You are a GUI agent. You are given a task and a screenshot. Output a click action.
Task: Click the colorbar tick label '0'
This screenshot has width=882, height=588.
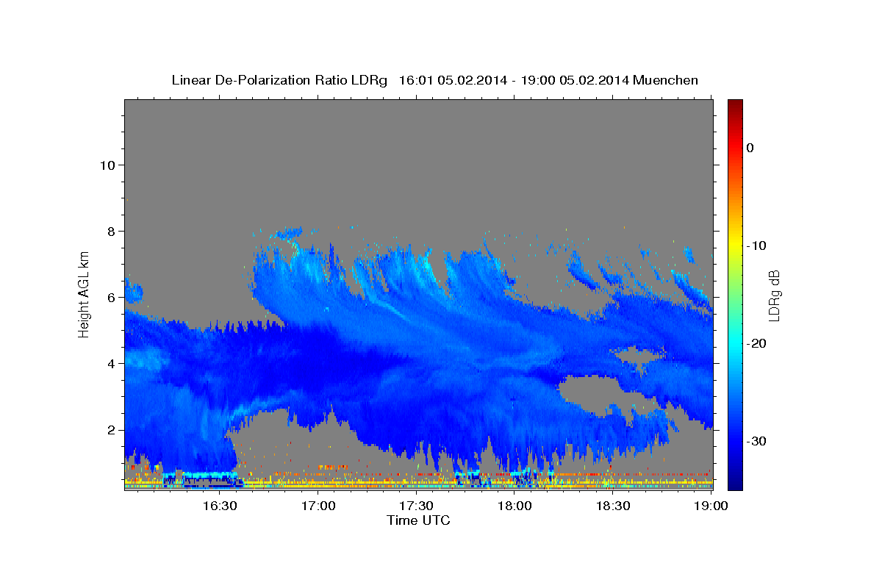click(750, 148)
